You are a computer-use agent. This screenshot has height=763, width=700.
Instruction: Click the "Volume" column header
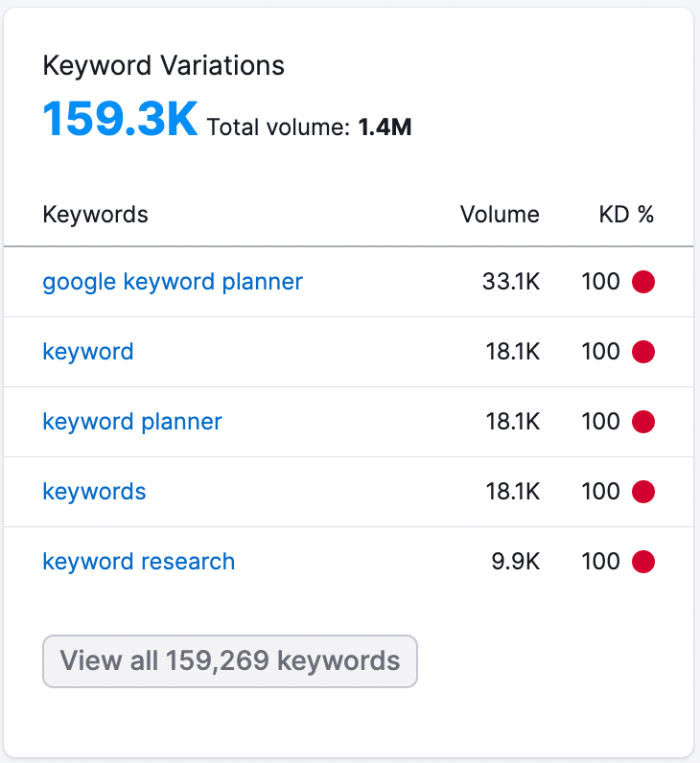click(500, 214)
